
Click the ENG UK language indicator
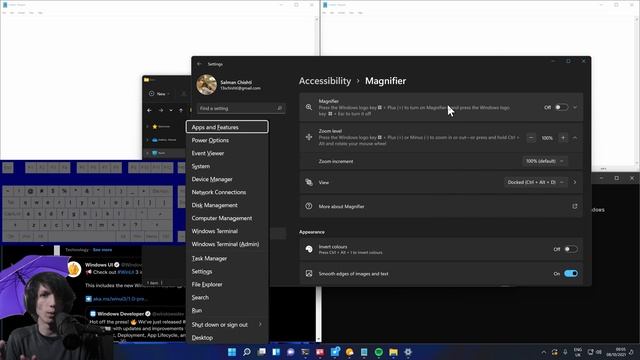pyautogui.click(x=578, y=352)
